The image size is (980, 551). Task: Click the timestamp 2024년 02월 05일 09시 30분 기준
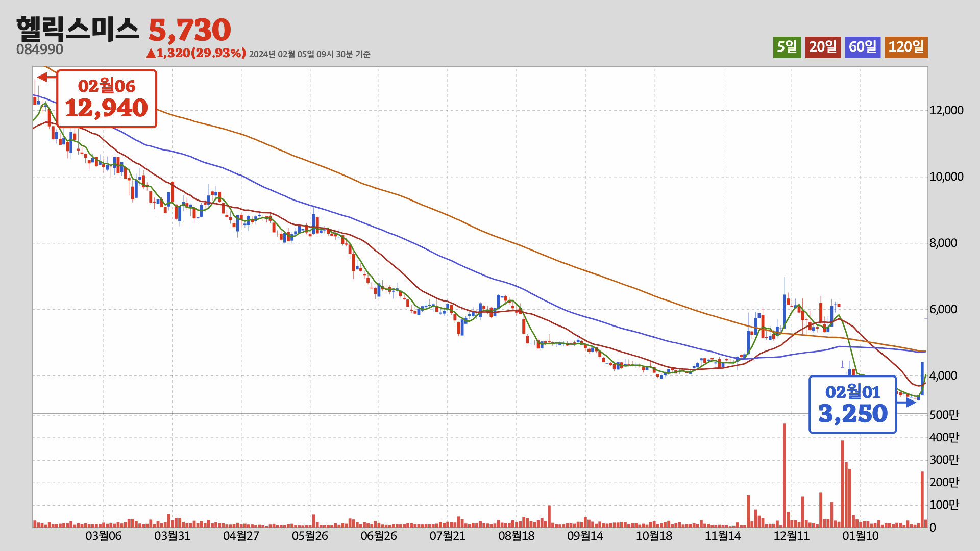[x=309, y=54]
